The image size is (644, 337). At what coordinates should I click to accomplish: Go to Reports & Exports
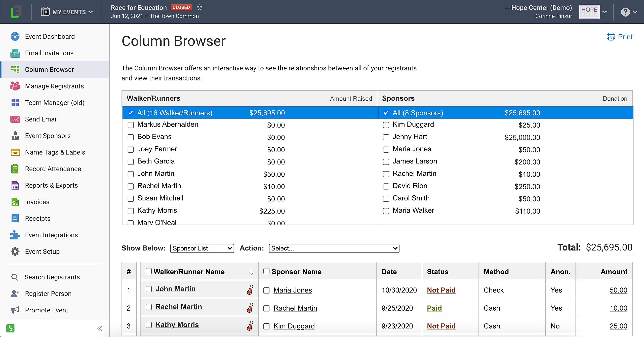point(51,185)
